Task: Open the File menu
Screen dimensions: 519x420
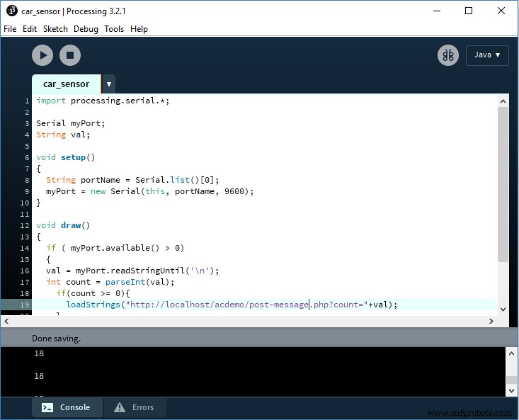Action: click(10, 29)
